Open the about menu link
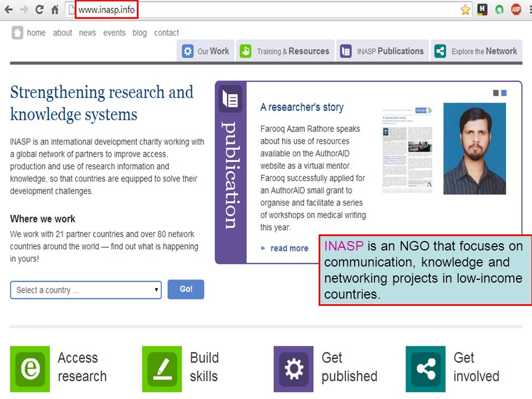This screenshot has width=532, height=399. coord(63,33)
